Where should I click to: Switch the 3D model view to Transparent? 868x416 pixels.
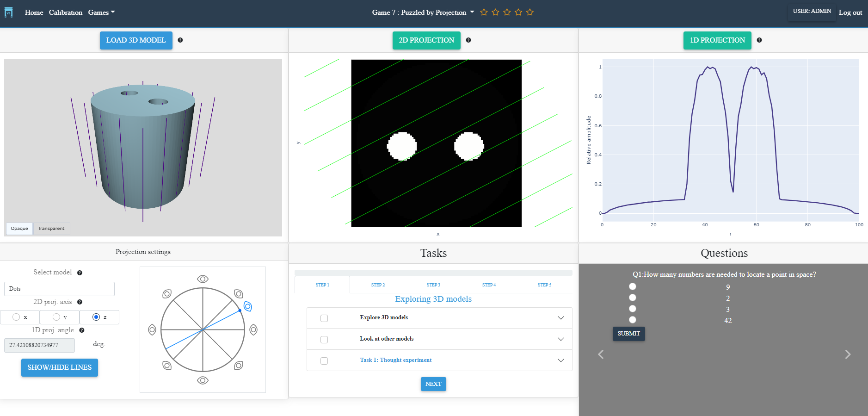point(51,229)
